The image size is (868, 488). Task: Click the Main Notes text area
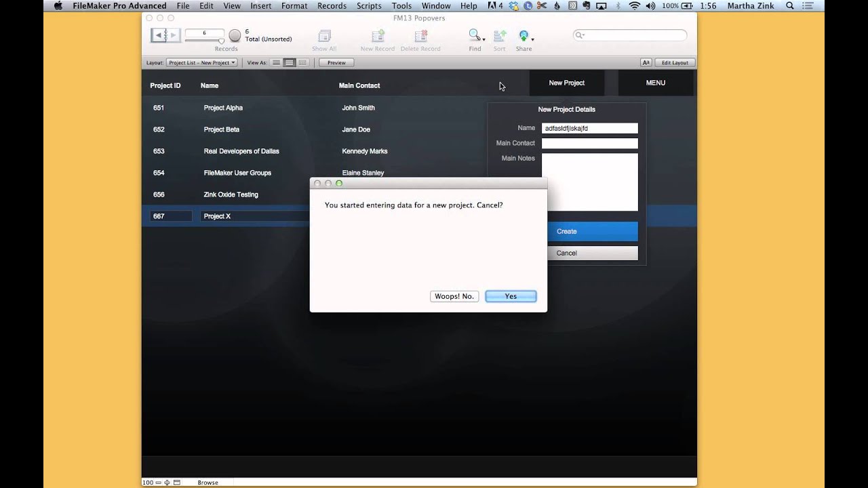coord(590,182)
